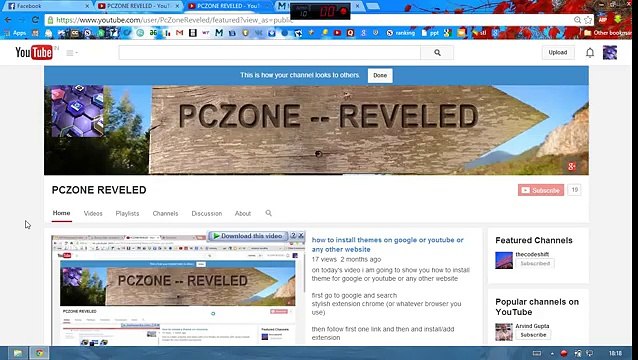This screenshot has height=360, width=638.
Task: Play the featured video thumbnail
Action: point(178,290)
